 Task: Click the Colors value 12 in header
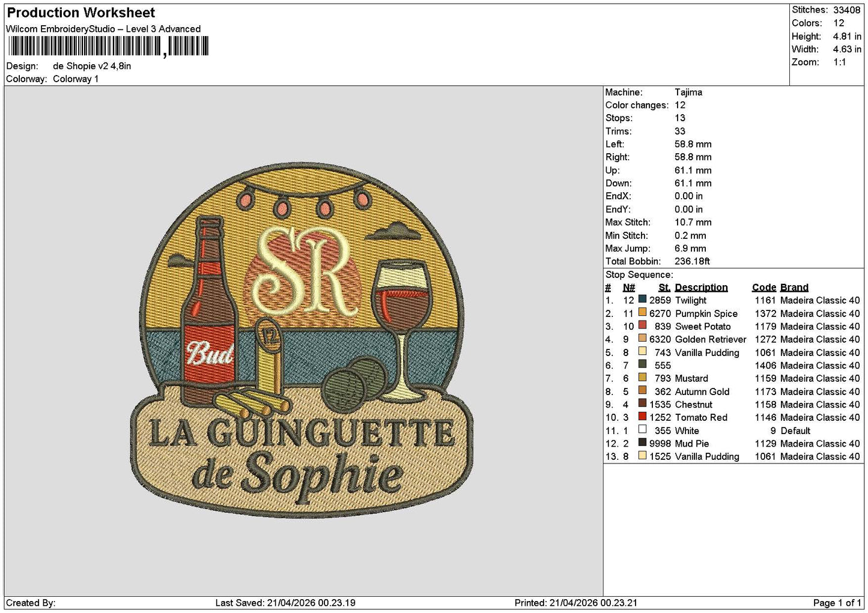(839, 23)
